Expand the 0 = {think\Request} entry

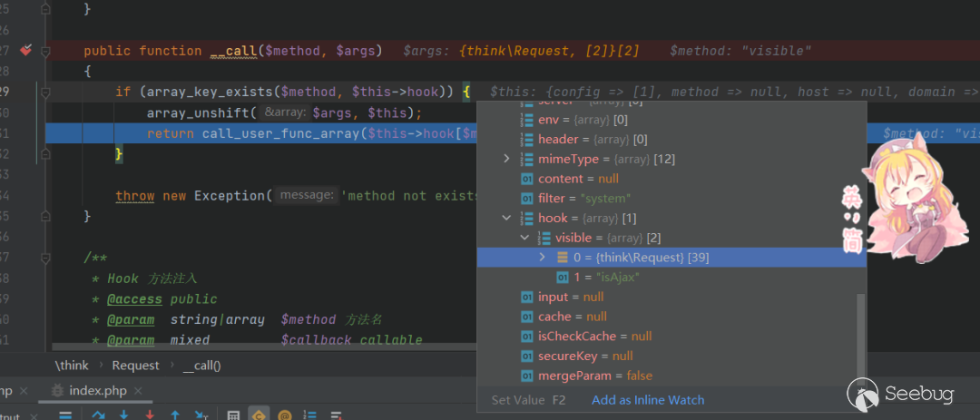(x=543, y=258)
